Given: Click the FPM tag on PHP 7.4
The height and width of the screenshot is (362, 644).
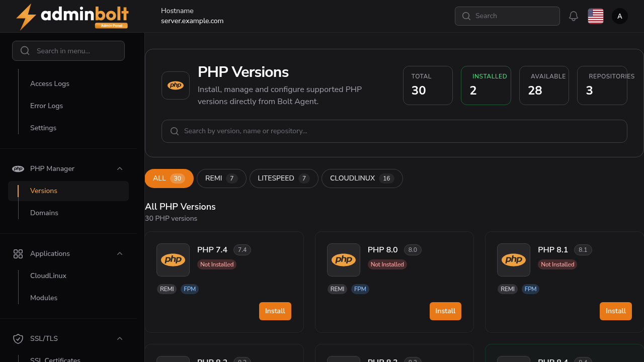Looking at the screenshot, I should pyautogui.click(x=190, y=289).
